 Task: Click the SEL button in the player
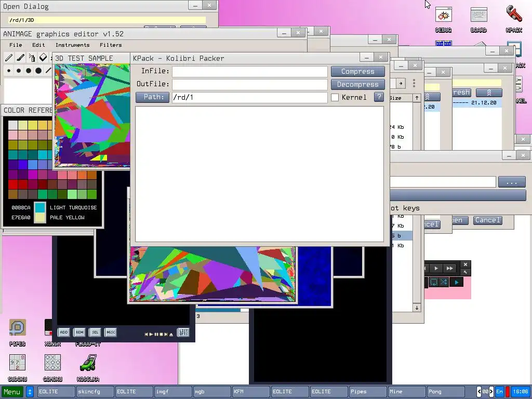95,332
